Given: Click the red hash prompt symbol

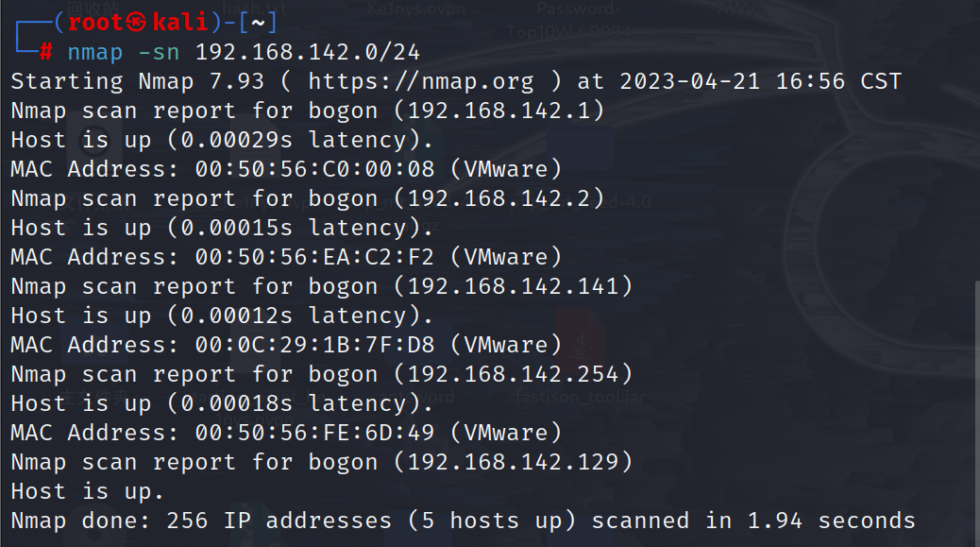Looking at the screenshot, I should click(45, 51).
